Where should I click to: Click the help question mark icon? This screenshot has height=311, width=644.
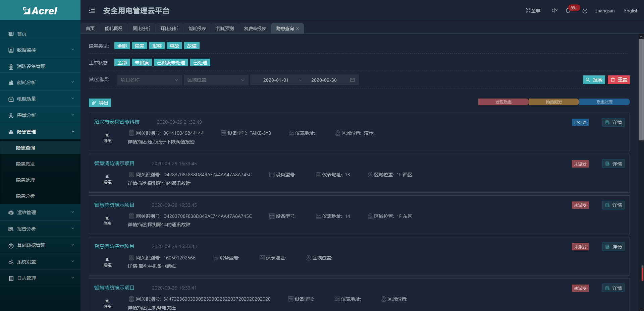pyautogui.click(x=585, y=11)
